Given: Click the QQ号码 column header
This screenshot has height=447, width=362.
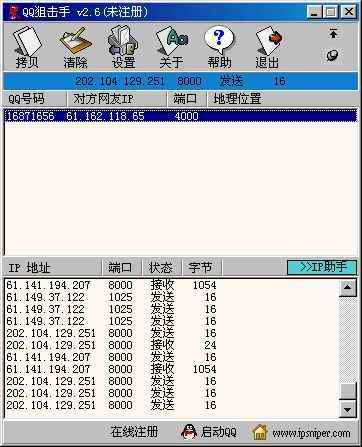Looking at the screenshot, I should click(x=35, y=99).
